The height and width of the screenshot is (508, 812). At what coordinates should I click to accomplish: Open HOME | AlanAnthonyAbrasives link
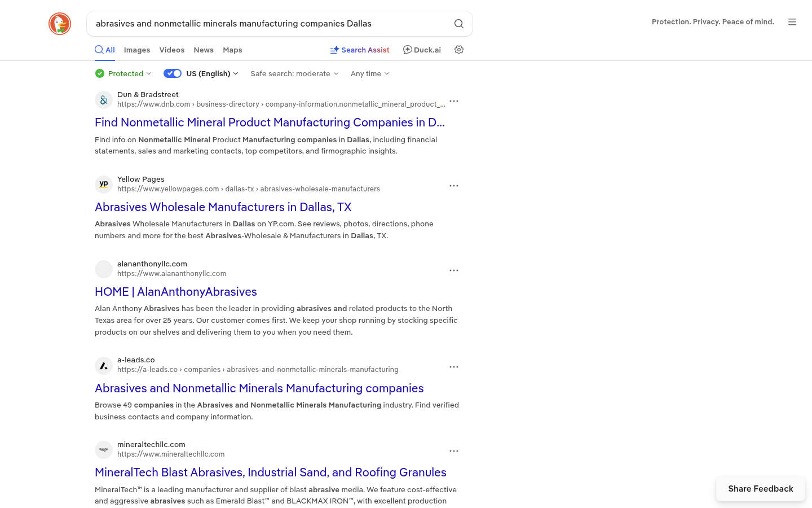coord(176,292)
